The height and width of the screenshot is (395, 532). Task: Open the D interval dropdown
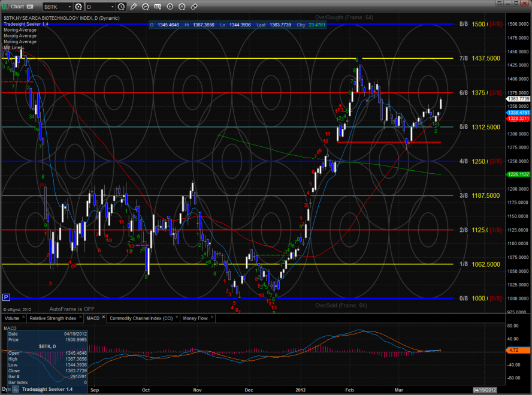(101, 7)
